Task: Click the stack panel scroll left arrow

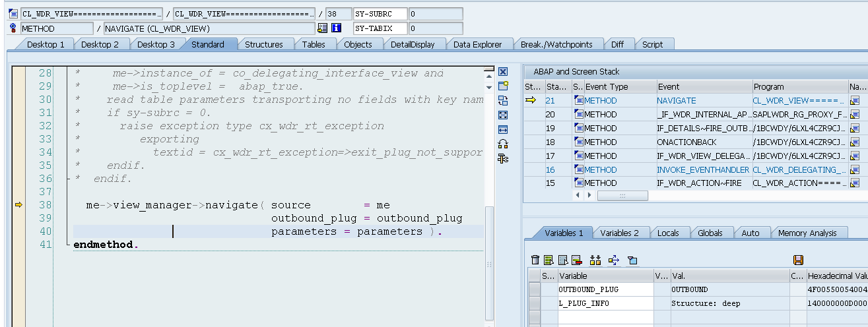Action: [579, 196]
